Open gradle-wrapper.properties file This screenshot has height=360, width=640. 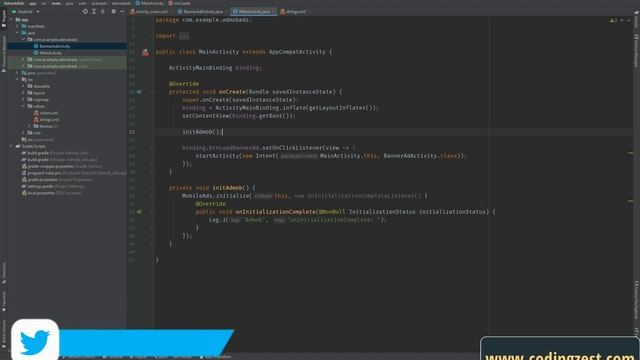coord(62,166)
